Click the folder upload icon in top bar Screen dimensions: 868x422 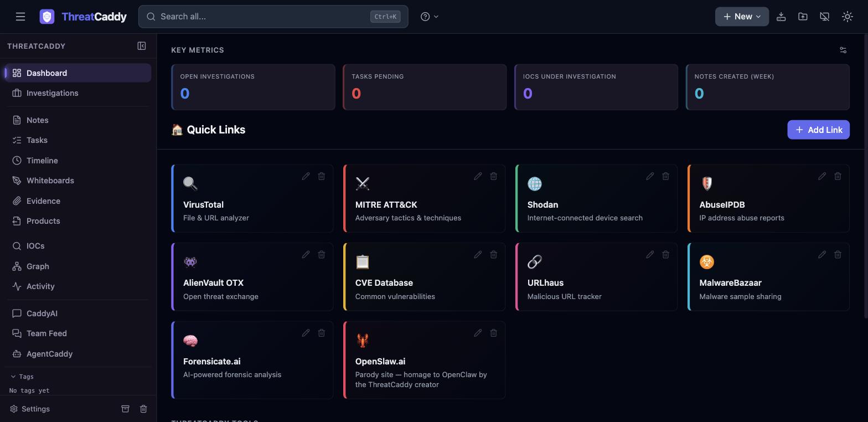[x=803, y=17]
